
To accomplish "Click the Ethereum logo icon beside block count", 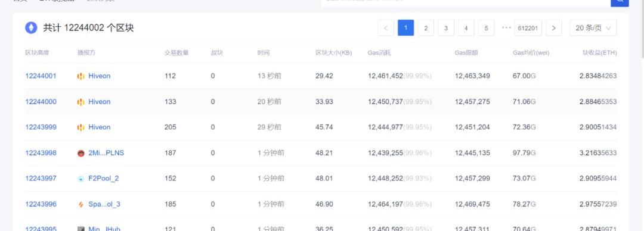I will [31, 27].
